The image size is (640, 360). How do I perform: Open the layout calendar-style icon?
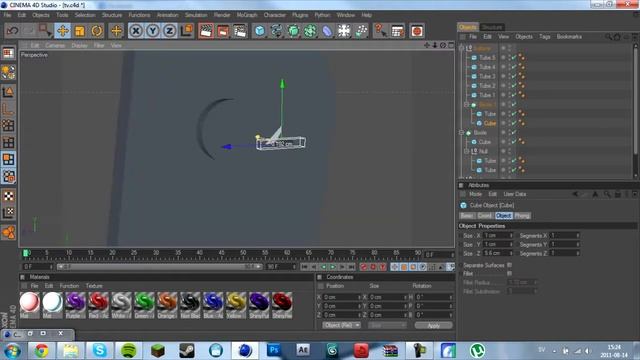(397, 31)
